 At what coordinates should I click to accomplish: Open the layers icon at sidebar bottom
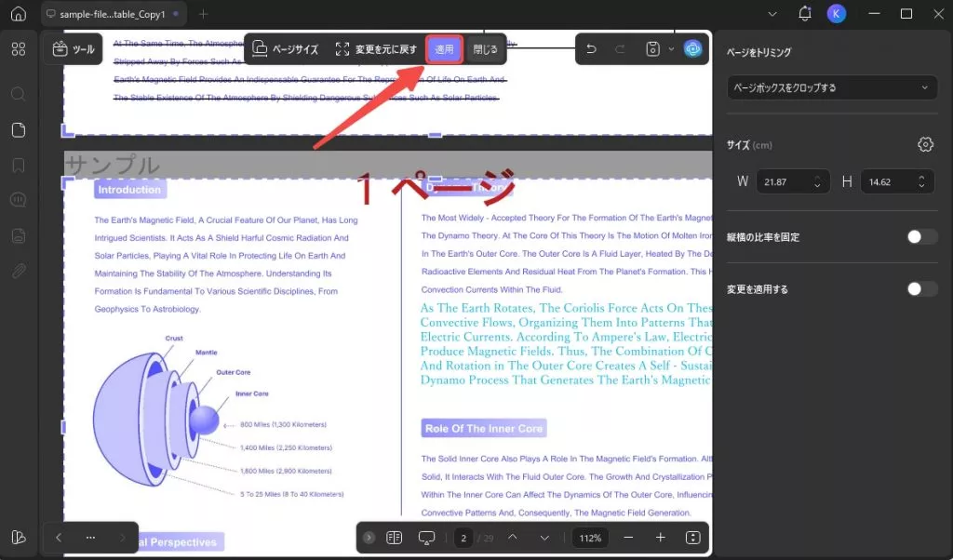pyautogui.click(x=19, y=538)
